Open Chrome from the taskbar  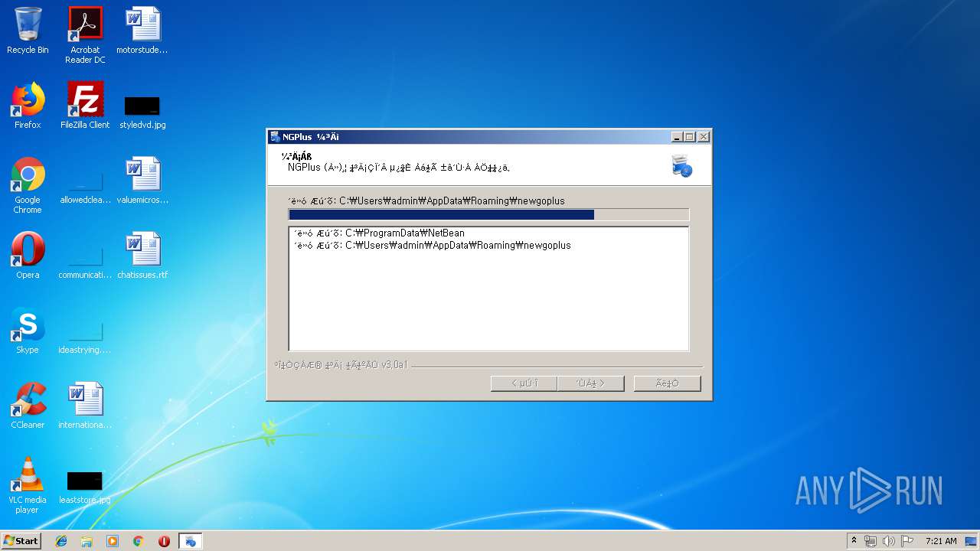[138, 541]
